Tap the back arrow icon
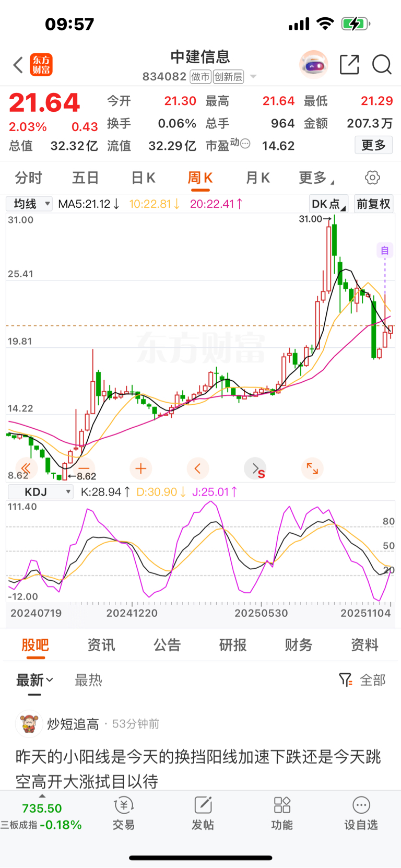The width and height of the screenshot is (401, 868). pos(18,65)
